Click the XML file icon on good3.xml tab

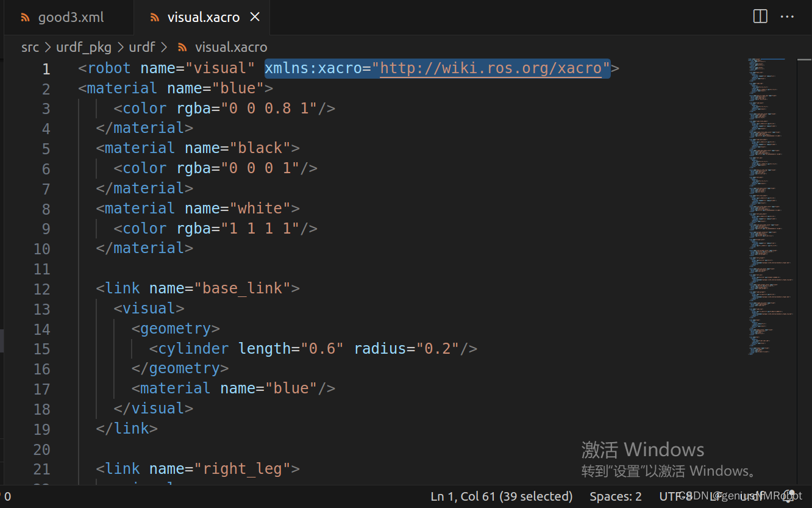(x=25, y=18)
